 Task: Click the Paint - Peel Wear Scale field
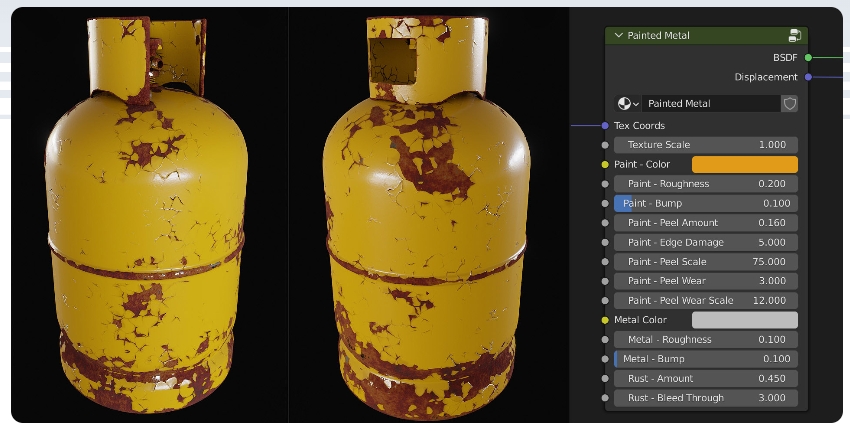point(706,300)
